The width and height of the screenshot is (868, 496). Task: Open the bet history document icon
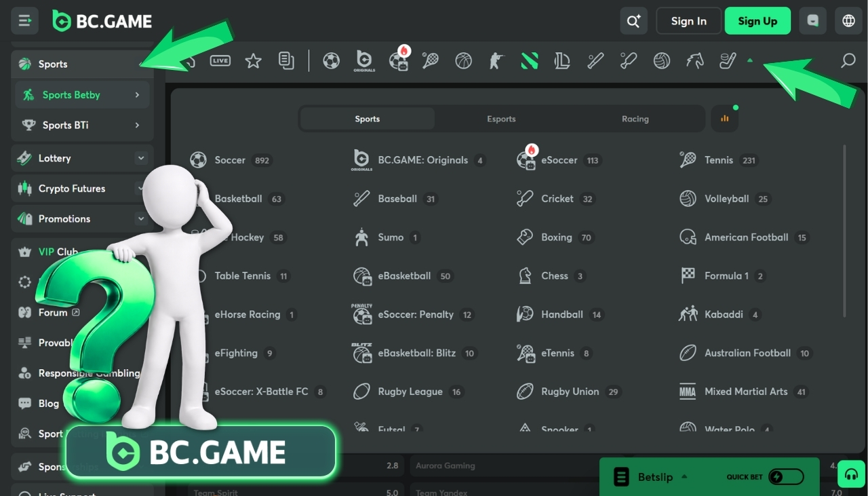(286, 61)
